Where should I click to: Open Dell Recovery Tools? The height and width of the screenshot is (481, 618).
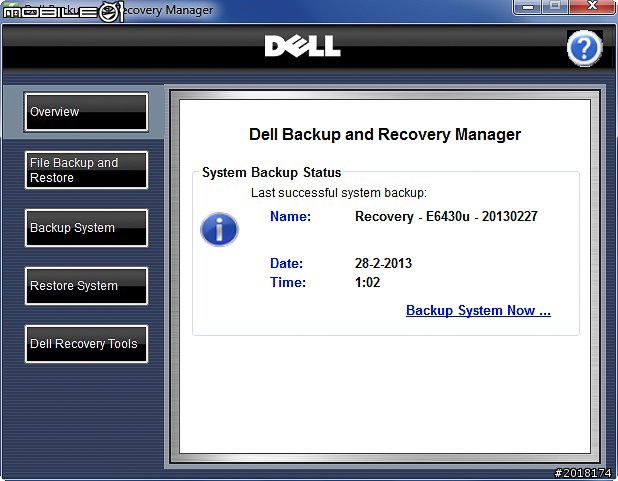coord(86,344)
